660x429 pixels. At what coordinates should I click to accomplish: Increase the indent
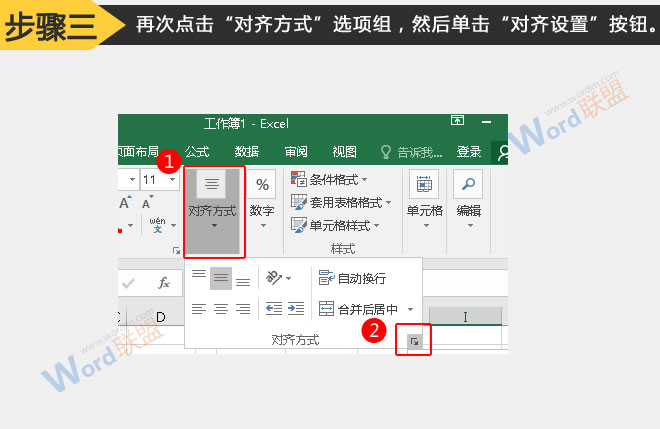[x=295, y=309]
